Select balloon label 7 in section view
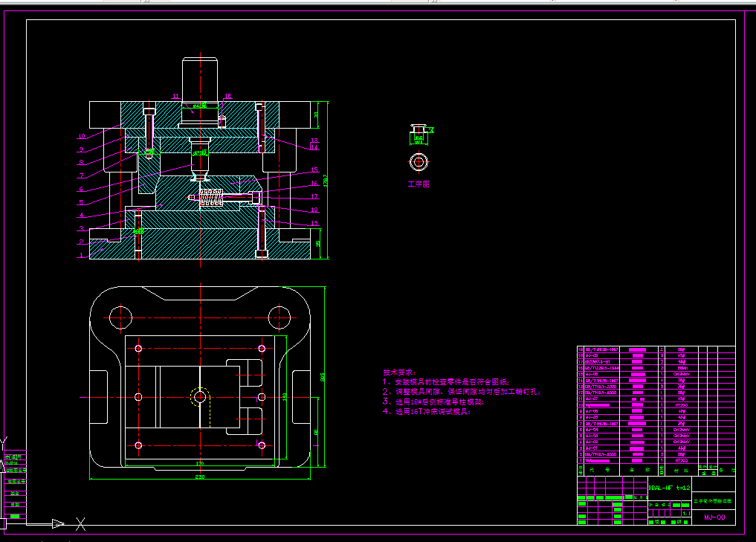The width and height of the screenshot is (756, 542). click(x=82, y=176)
